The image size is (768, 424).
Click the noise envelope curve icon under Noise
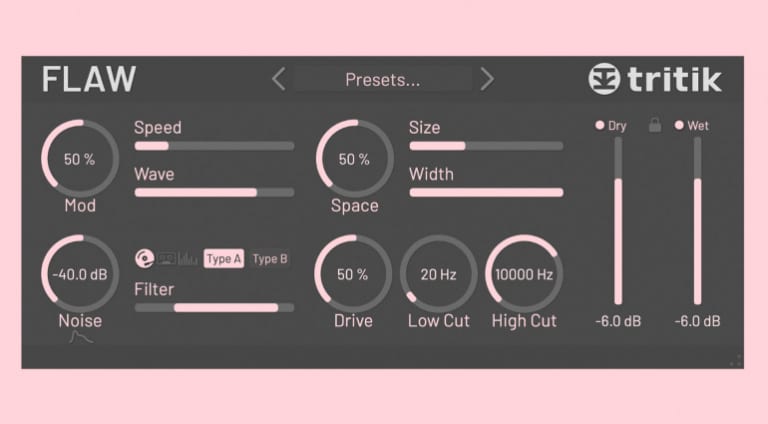coord(81,337)
